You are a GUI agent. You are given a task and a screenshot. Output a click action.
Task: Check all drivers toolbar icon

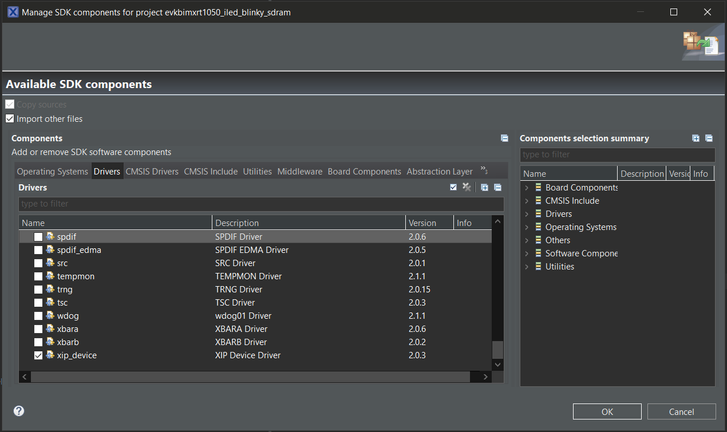[x=453, y=187]
